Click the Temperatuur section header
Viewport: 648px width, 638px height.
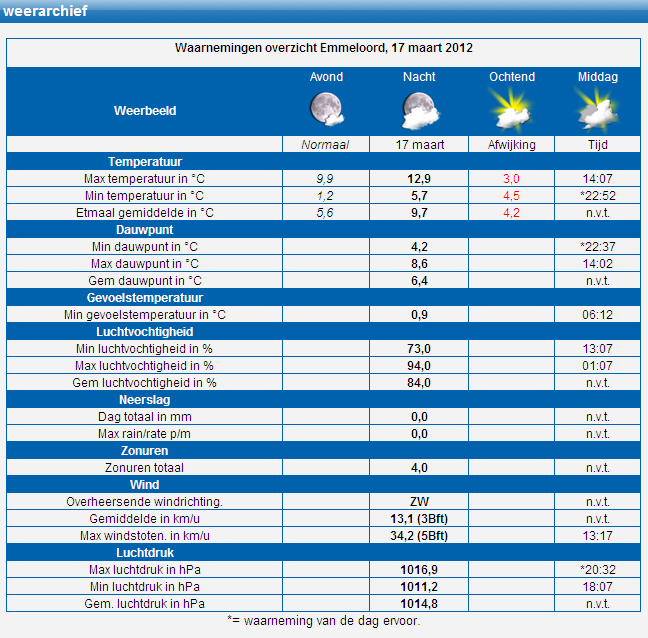pyautogui.click(x=145, y=162)
